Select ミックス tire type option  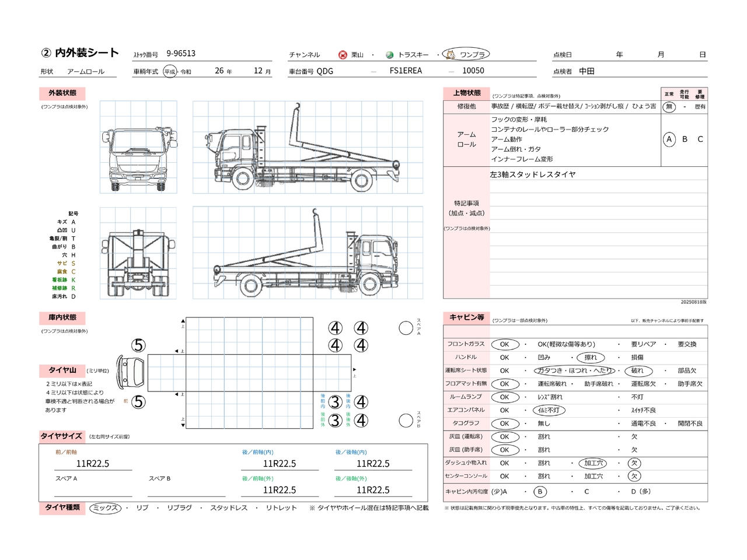(x=106, y=508)
